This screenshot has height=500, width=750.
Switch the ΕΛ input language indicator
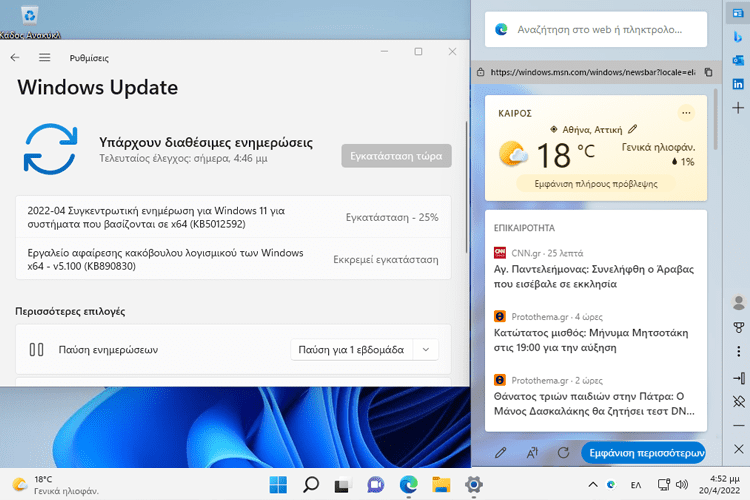point(636,485)
